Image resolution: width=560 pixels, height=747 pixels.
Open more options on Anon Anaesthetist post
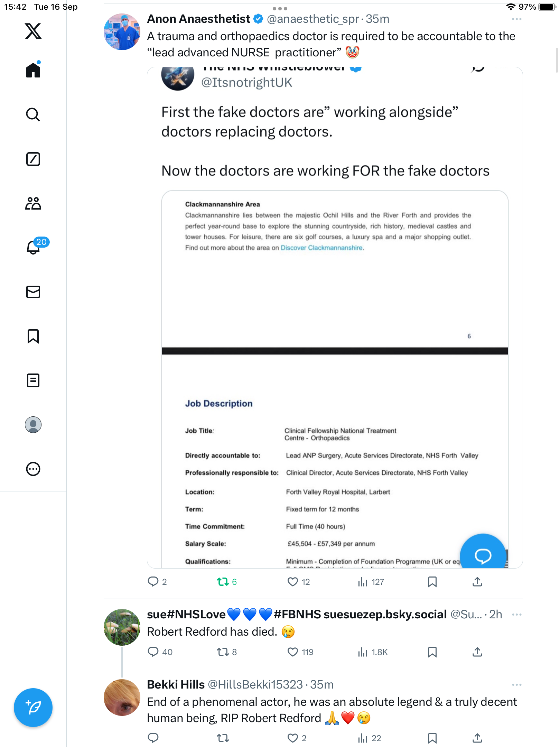click(x=516, y=19)
